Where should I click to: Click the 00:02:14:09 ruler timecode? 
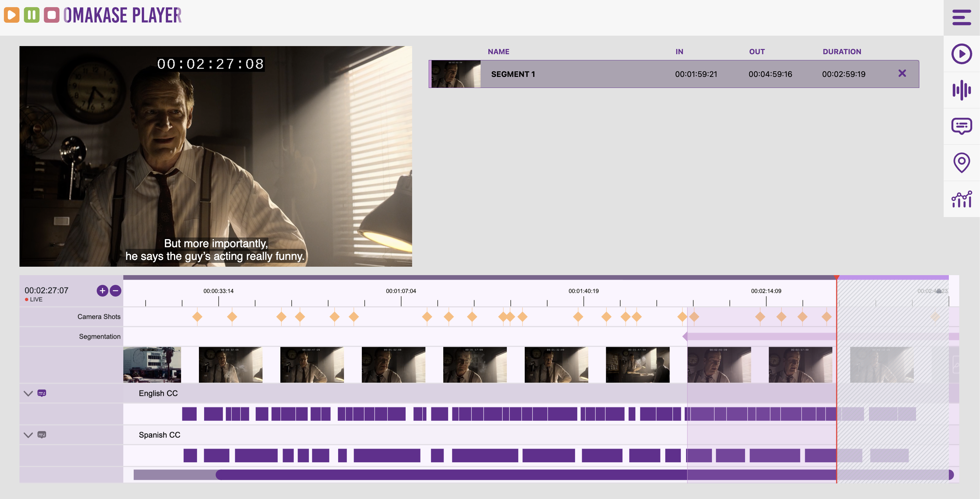click(x=766, y=291)
